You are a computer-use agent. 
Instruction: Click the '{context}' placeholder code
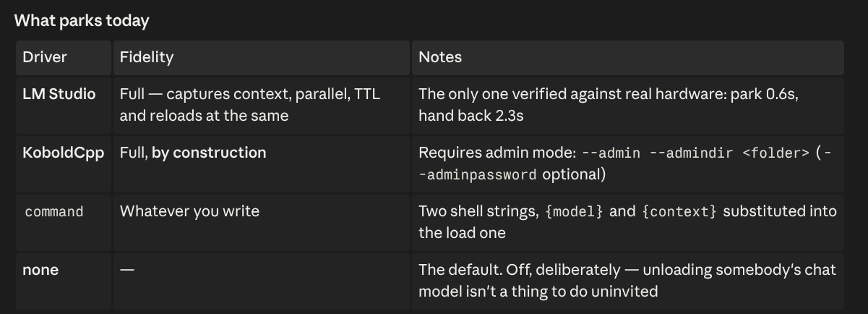(x=679, y=212)
